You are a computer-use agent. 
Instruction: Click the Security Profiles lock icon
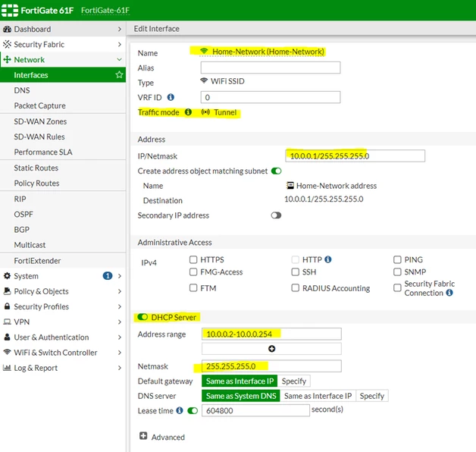[x=7, y=306]
